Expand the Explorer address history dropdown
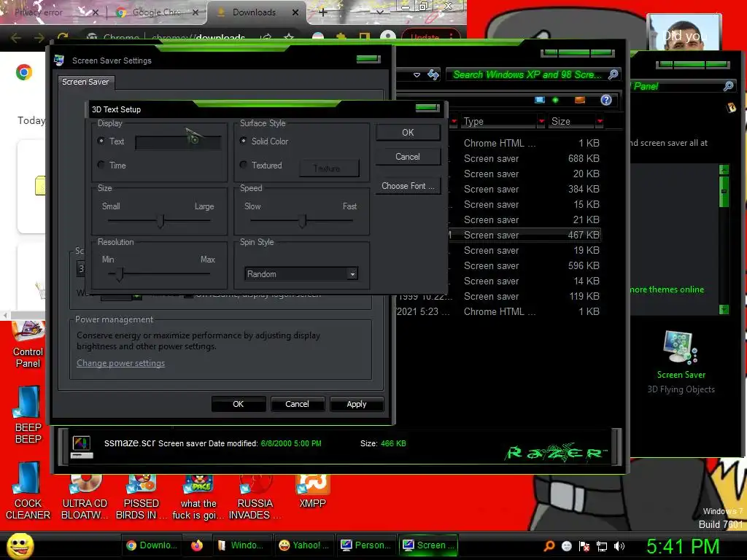 (417, 75)
